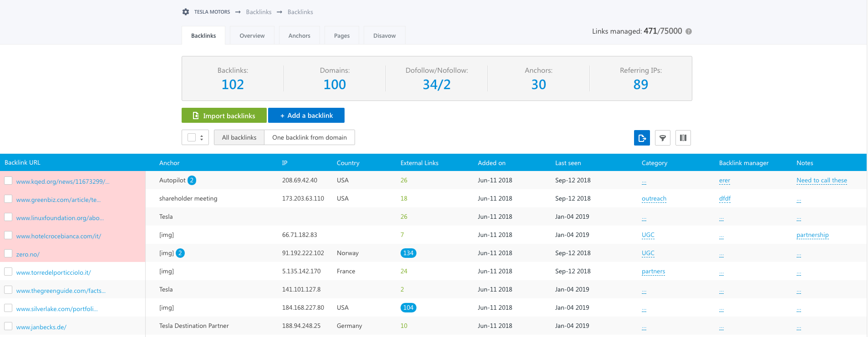Tick the checkbox for www.silverlake.com row
Image resolution: width=868 pixels, height=337 pixels.
click(8, 308)
